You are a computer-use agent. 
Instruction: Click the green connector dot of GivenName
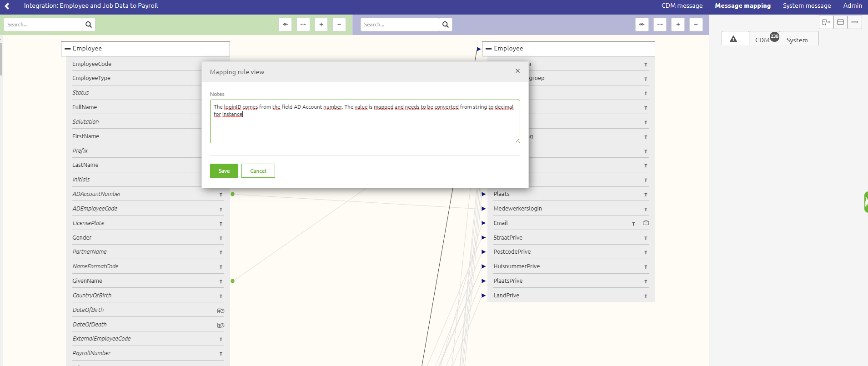pos(232,281)
